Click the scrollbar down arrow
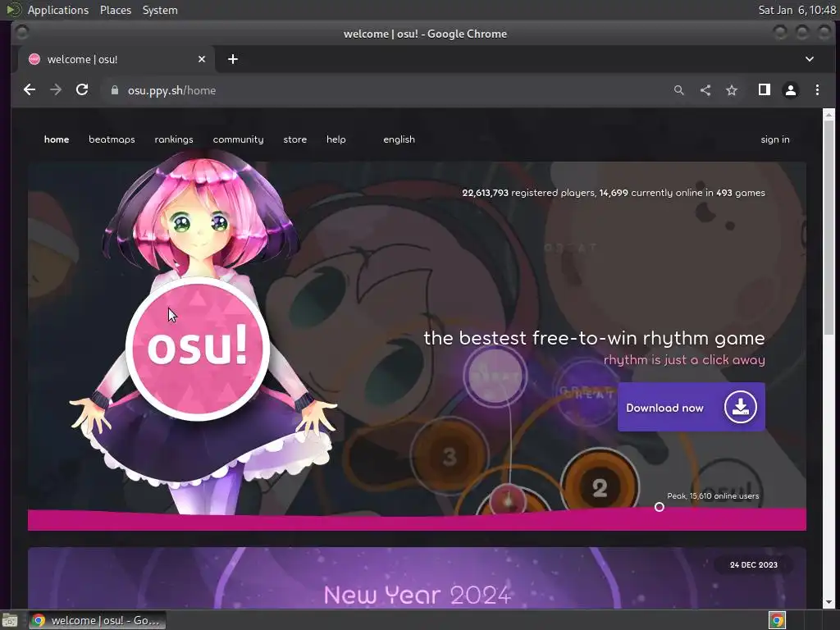The image size is (840, 630). (x=829, y=603)
